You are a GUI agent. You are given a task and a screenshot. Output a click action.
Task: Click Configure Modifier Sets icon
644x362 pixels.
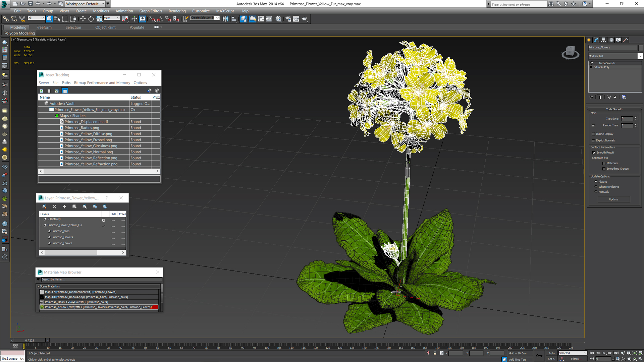point(624,97)
